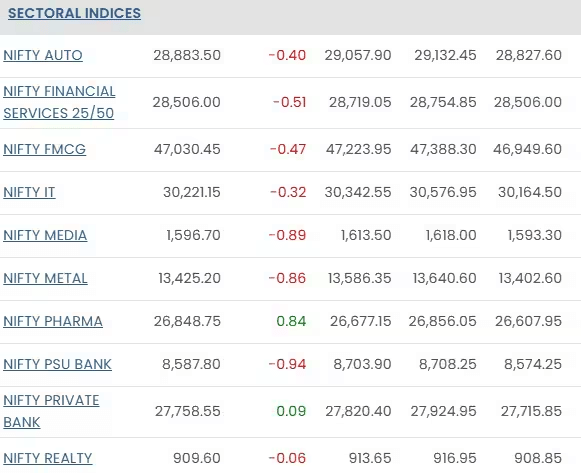Screen dimensions: 581x473
Task: Select NIFTY MEDIA high value 1,618.00
Action: tap(451, 235)
